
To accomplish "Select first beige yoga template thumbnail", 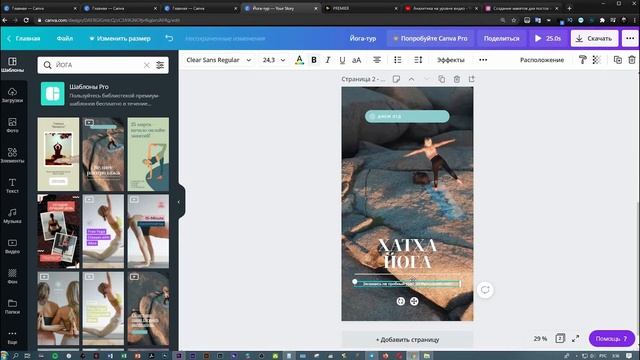I will click(58, 154).
